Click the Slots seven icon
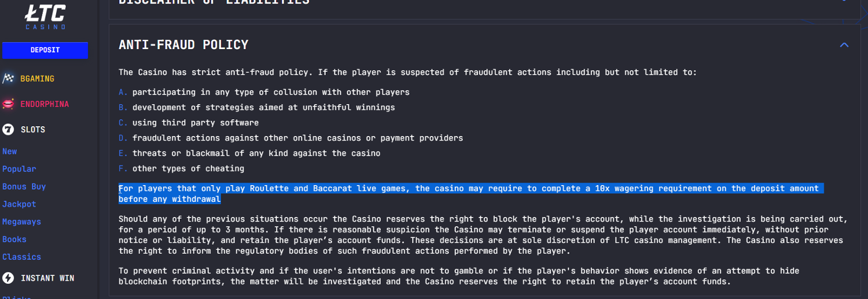 8,130
